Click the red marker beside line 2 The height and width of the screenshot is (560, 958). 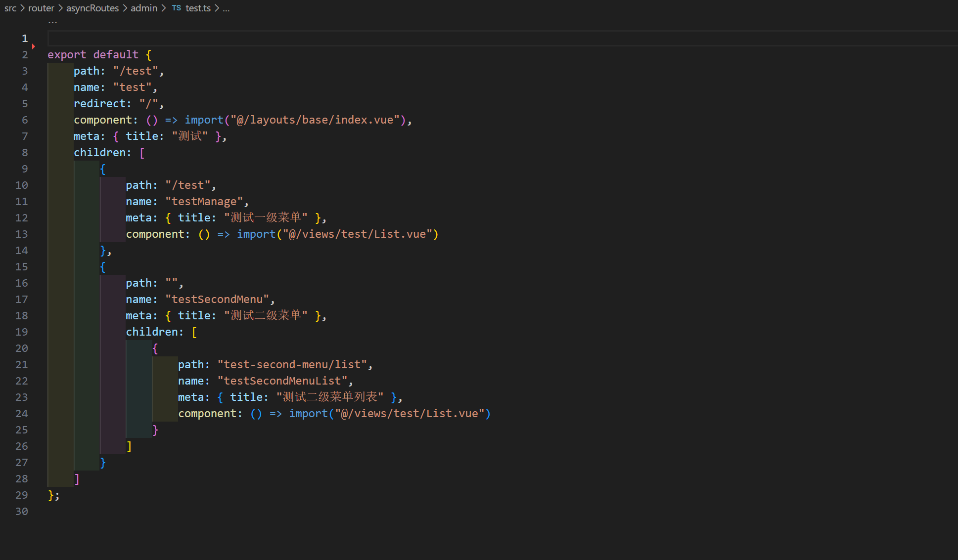pos(34,46)
